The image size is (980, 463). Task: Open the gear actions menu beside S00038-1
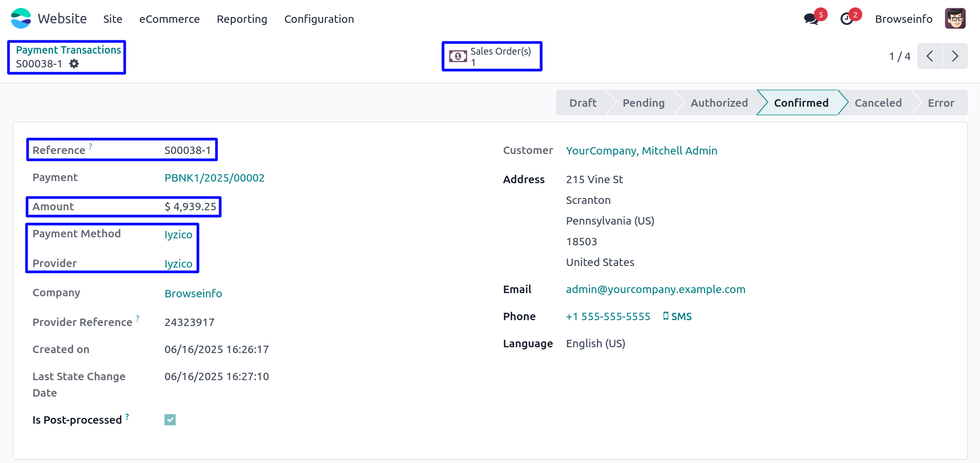pyautogui.click(x=74, y=64)
